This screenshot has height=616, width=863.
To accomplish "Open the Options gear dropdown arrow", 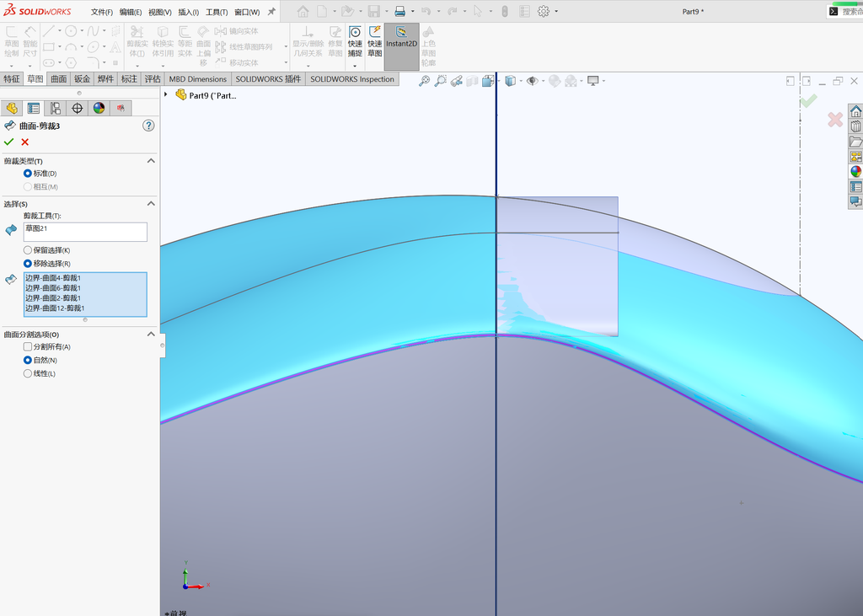I will coord(556,12).
